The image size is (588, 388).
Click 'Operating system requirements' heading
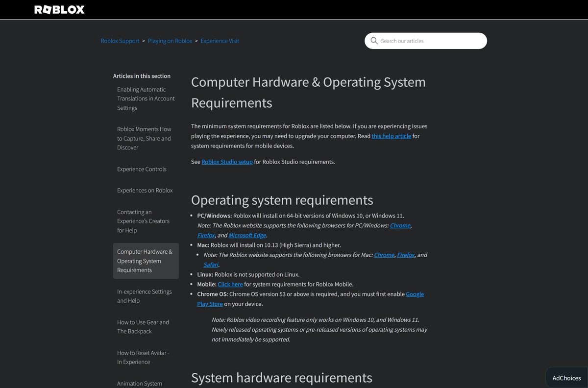(x=282, y=200)
